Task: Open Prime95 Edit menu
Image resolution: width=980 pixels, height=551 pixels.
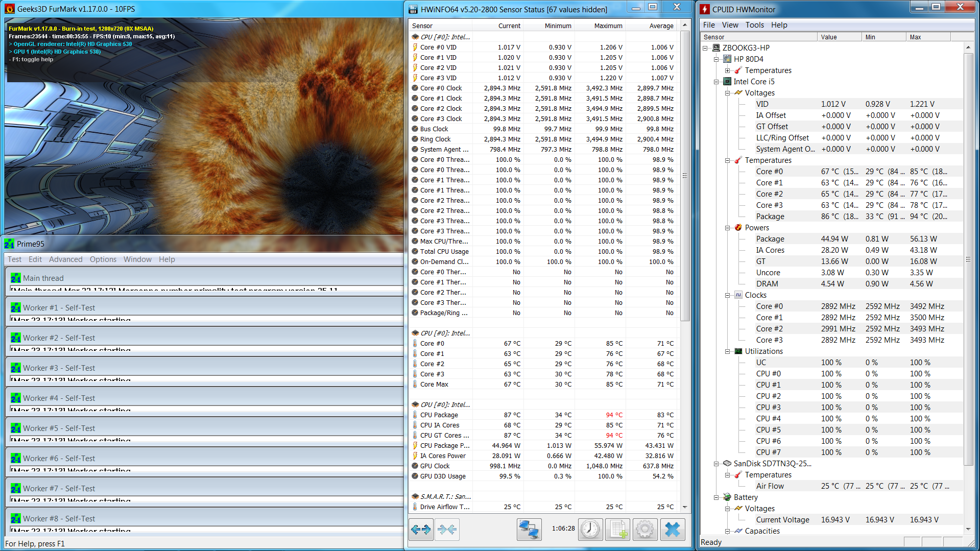Action: tap(35, 259)
